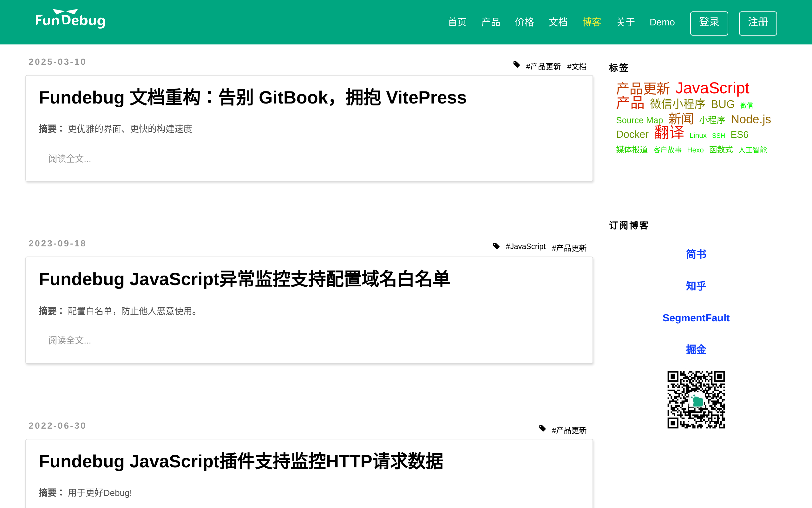The width and height of the screenshot is (812, 508).
Task: Click the 订阅博客 sidebar heading
Action: pyautogui.click(x=629, y=225)
